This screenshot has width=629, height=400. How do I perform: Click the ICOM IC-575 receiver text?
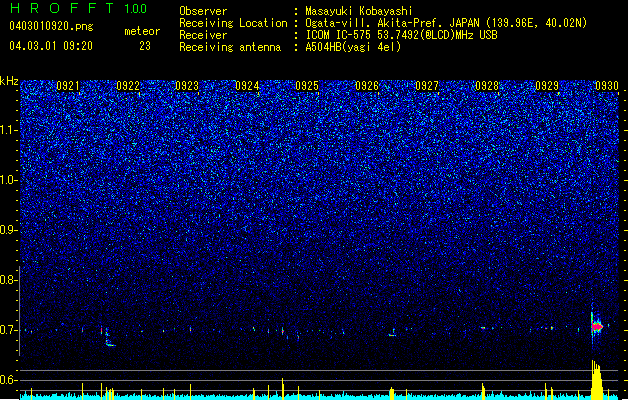401,35
